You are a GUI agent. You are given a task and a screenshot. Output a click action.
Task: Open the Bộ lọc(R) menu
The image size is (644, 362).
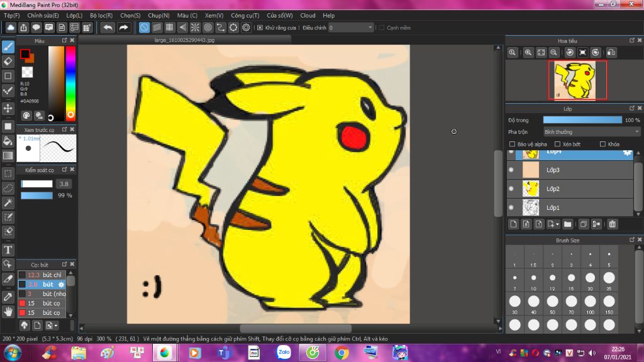pos(101,15)
